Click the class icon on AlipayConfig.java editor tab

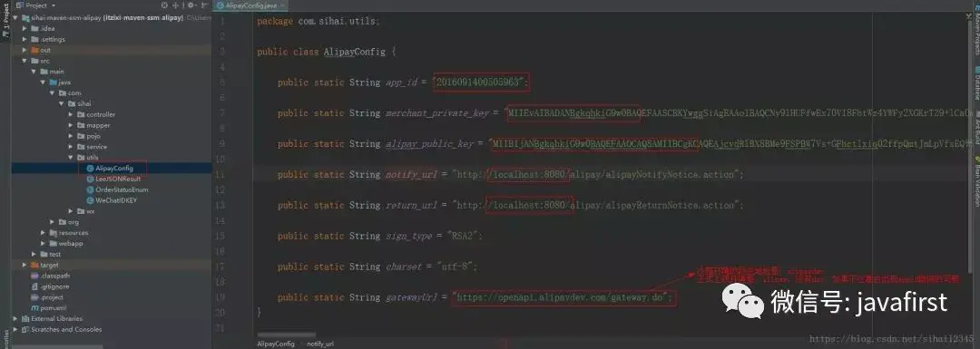(220, 5)
